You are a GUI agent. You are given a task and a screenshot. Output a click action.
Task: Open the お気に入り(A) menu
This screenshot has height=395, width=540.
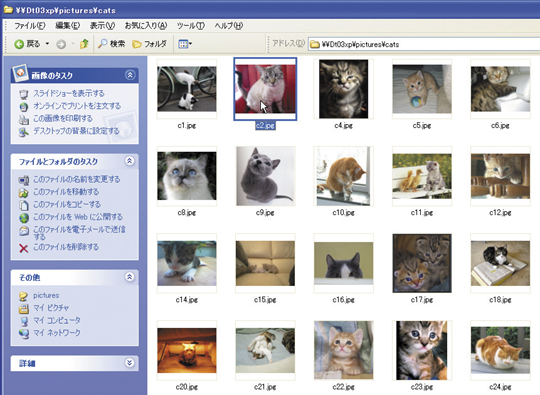pyautogui.click(x=146, y=25)
